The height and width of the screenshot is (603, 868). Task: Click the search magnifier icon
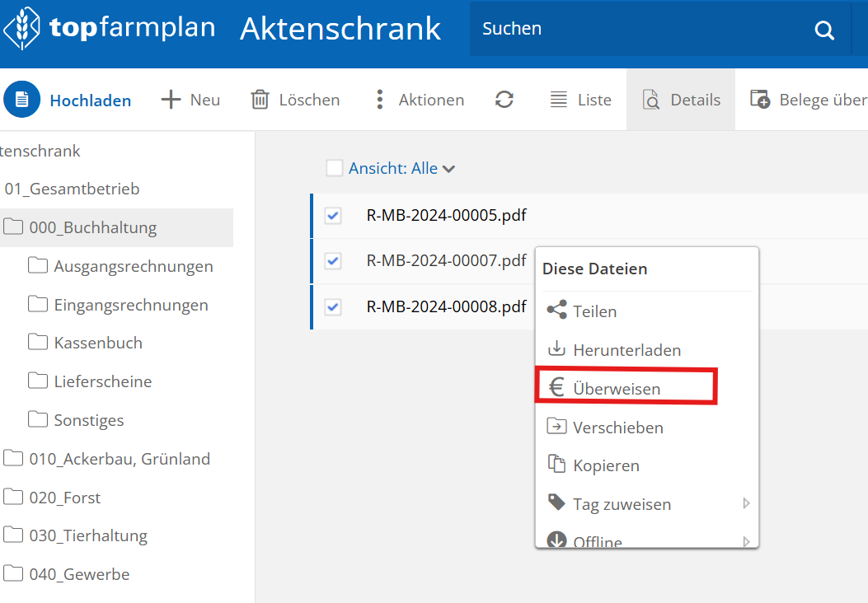tap(824, 30)
